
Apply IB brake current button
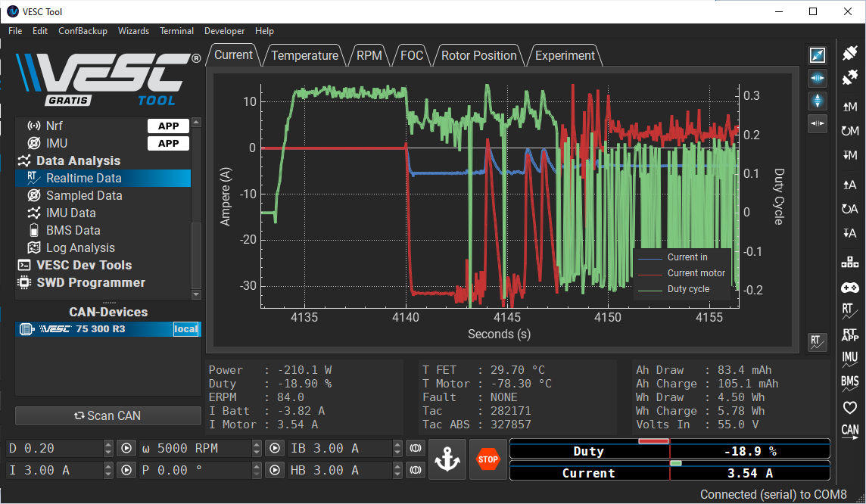pos(416,448)
